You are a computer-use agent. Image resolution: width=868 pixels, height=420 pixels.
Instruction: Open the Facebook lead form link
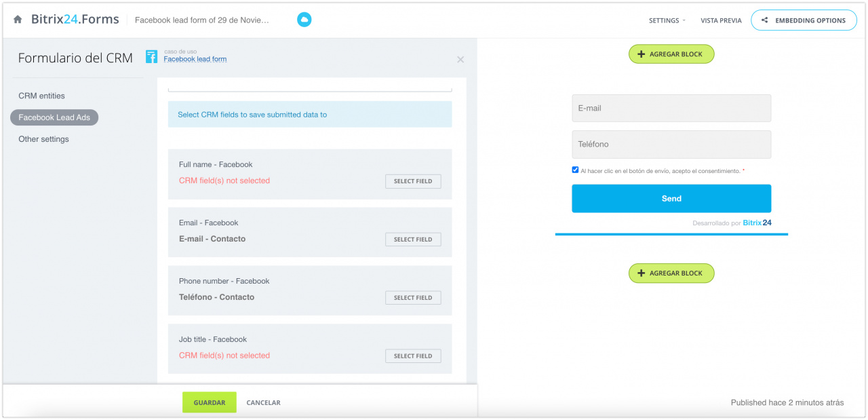[195, 59]
